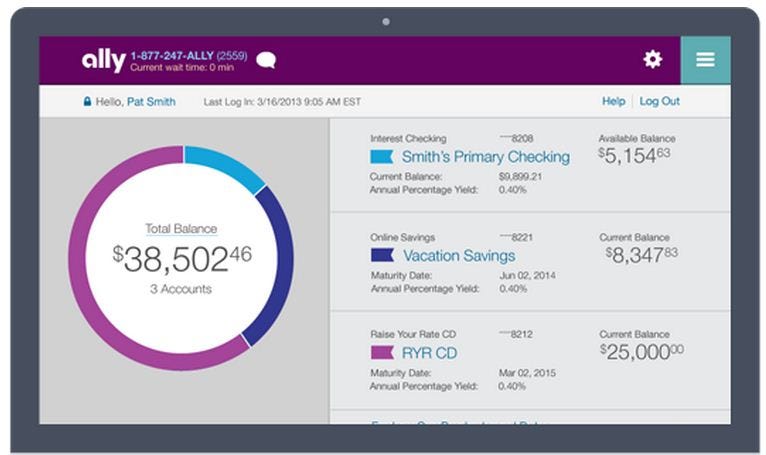Open RYR CD account
Viewport: 766px width, 455px height.
click(429, 353)
